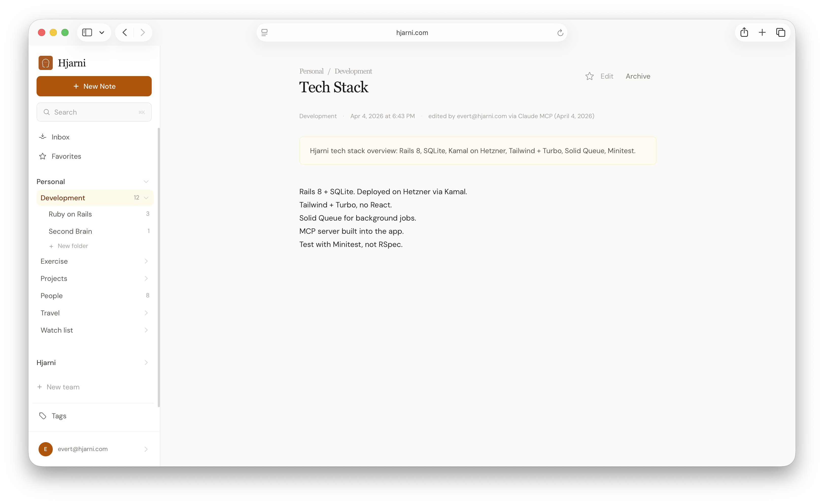Expand the Watch list folder

click(x=146, y=330)
